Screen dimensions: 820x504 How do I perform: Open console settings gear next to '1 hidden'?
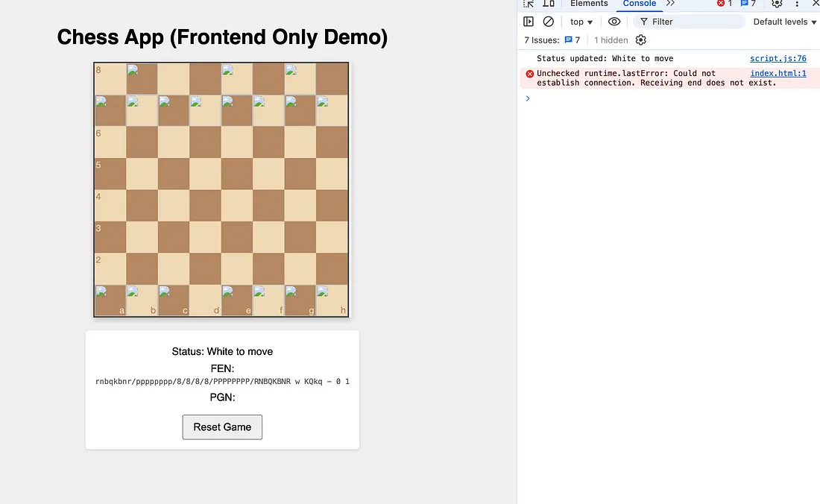[640, 40]
